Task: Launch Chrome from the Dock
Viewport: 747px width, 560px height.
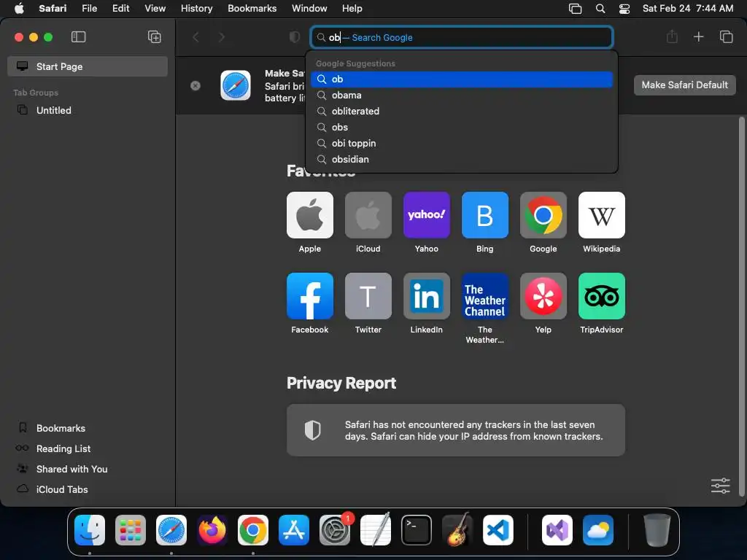Action: pos(253,530)
